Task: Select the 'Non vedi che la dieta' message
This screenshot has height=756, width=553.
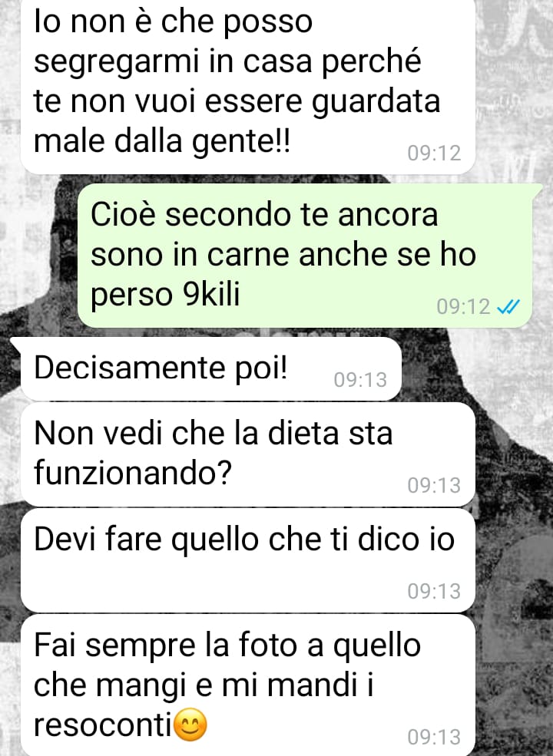Action: tap(248, 454)
